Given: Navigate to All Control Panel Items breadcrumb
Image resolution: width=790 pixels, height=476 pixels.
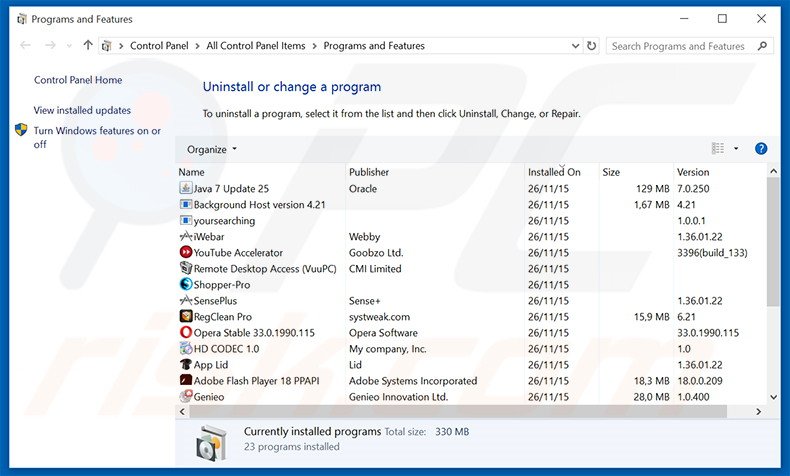Looking at the screenshot, I should click(x=256, y=46).
